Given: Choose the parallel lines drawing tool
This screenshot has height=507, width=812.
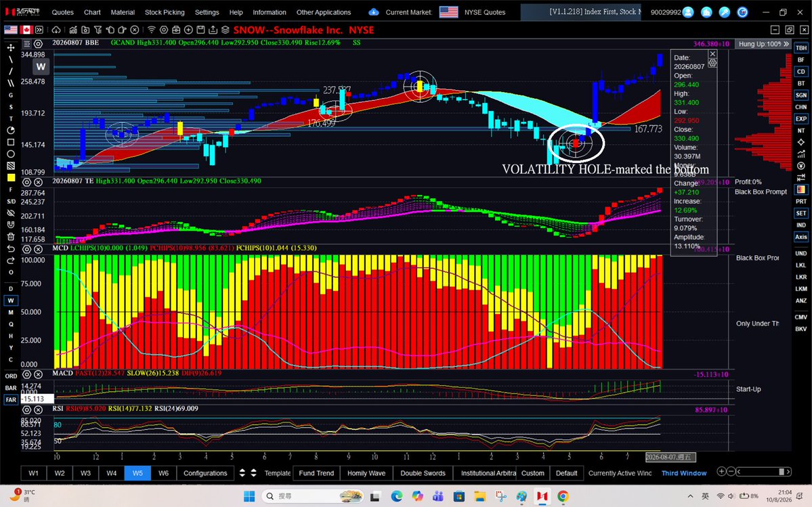Looking at the screenshot, I should [x=10, y=83].
